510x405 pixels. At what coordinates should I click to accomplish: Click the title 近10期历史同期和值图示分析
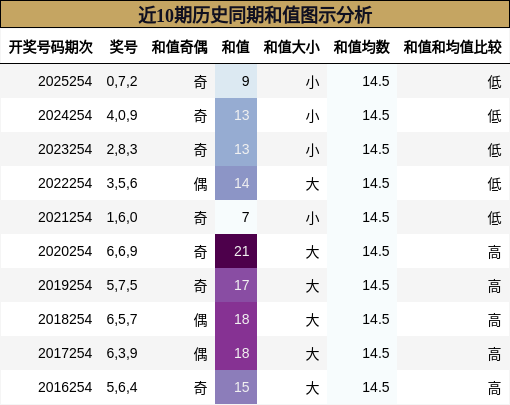tap(255, 15)
